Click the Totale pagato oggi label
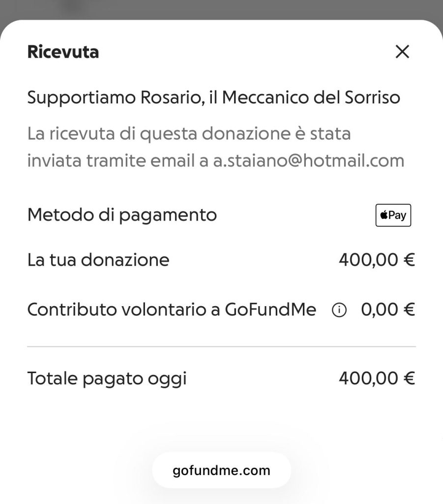 [107, 378]
